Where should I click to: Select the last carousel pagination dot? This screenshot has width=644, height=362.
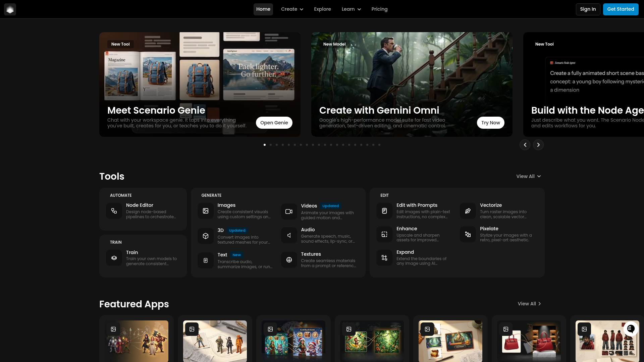379,145
